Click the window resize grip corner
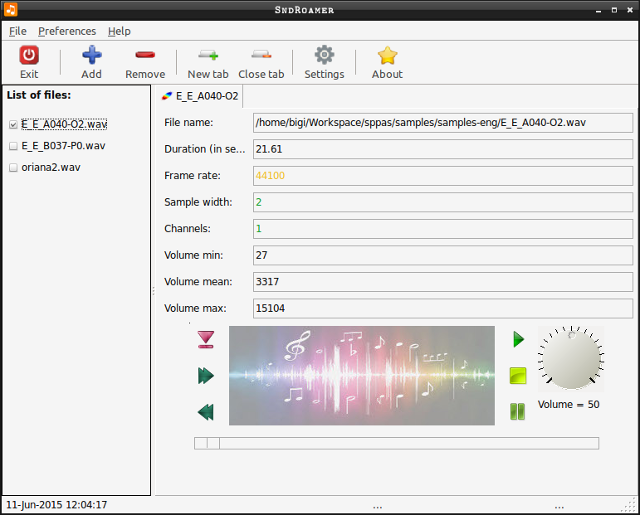The image size is (640, 515). pos(630,506)
